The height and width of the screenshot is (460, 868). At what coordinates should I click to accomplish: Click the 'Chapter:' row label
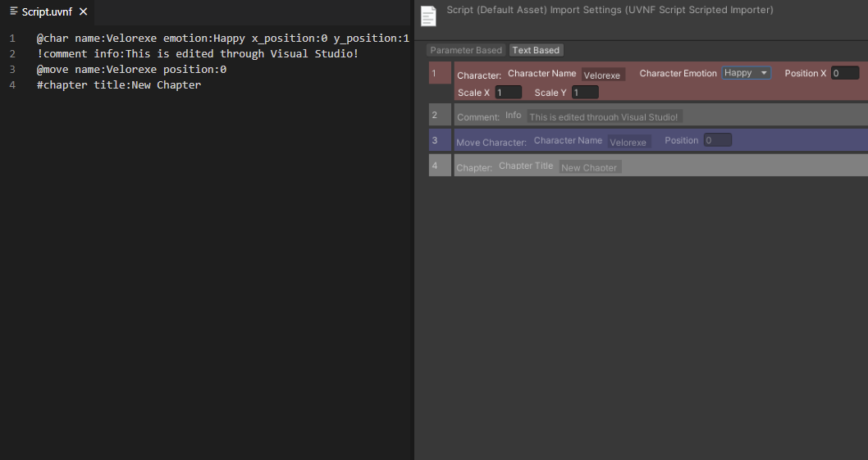pyautogui.click(x=474, y=167)
